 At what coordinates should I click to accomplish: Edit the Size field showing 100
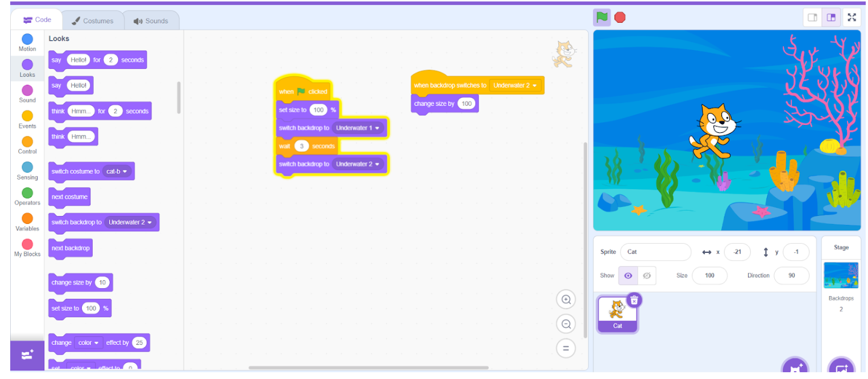(x=709, y=276)
